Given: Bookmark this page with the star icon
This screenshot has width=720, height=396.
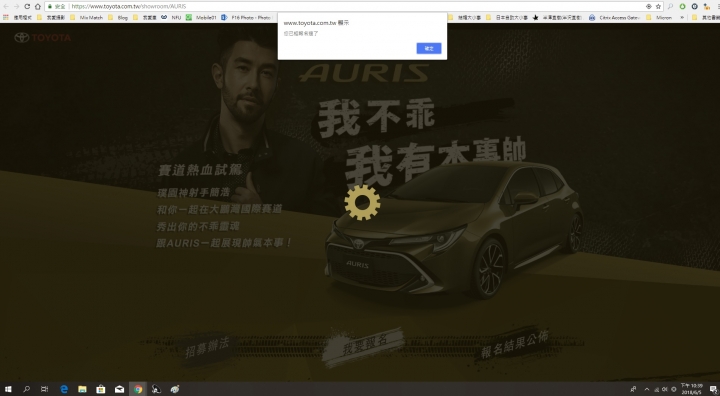Looking at the screenshot, I should click(x=658, y=6).
